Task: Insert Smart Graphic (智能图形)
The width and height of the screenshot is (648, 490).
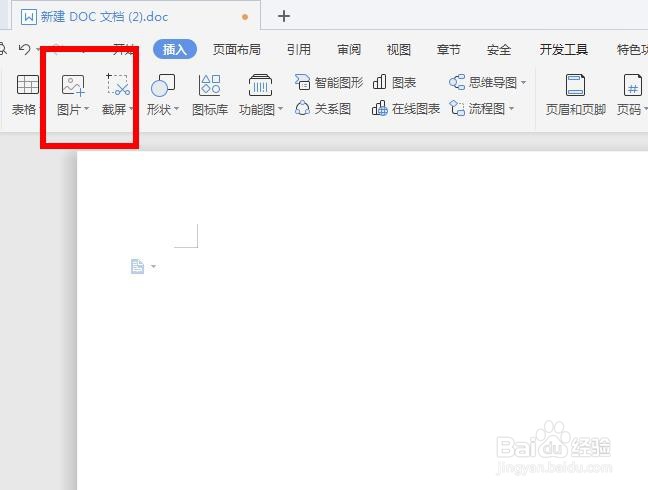Action: 329,83
